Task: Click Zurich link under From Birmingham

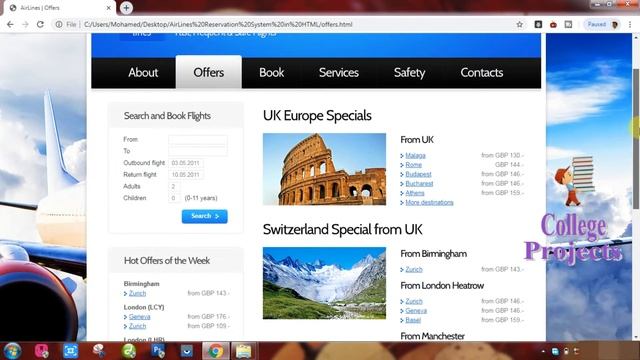Action: click(x=414, y=269)
